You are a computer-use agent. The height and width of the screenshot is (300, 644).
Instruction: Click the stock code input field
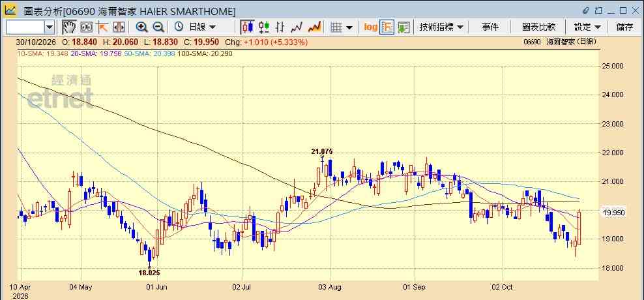coord(25,27)
